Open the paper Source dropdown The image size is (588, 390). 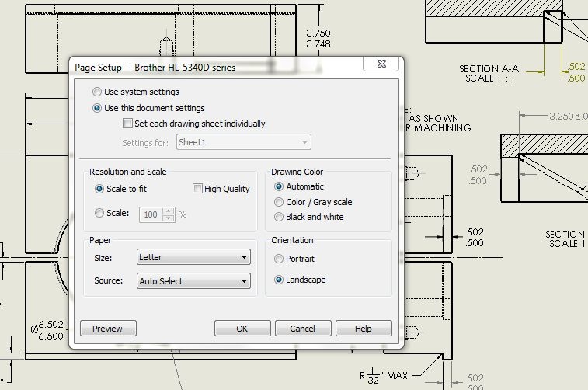(193, 281)
